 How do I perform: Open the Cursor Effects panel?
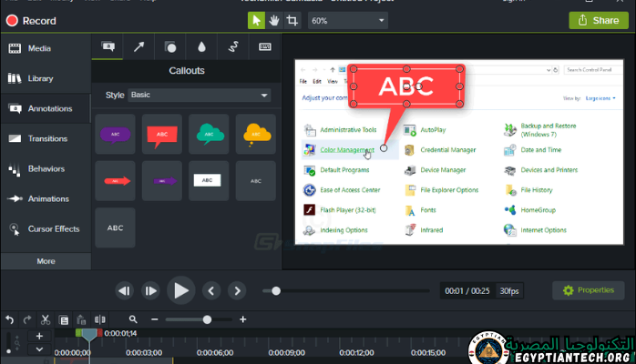pyautogui.click(x=46, y=228)
